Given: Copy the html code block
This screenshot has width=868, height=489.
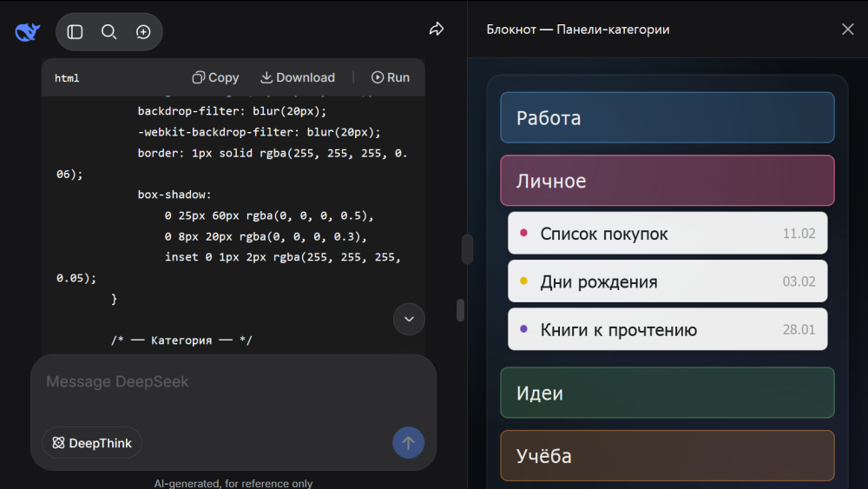Looking at the screenshot, I should [x=215, y=77].
